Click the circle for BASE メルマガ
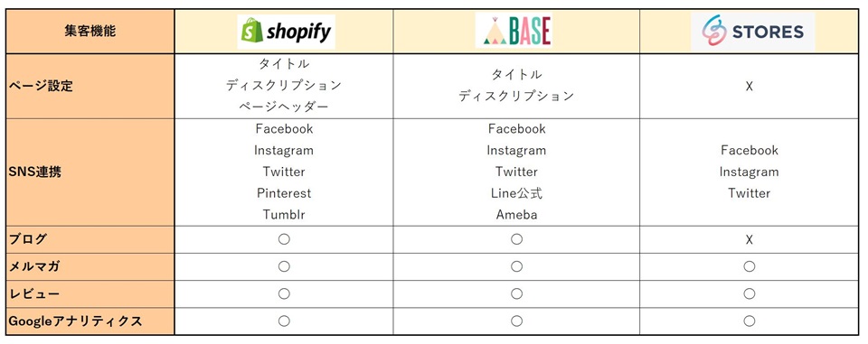The height and width of the screenshot is (344, 868). click(x=516, y=266)
